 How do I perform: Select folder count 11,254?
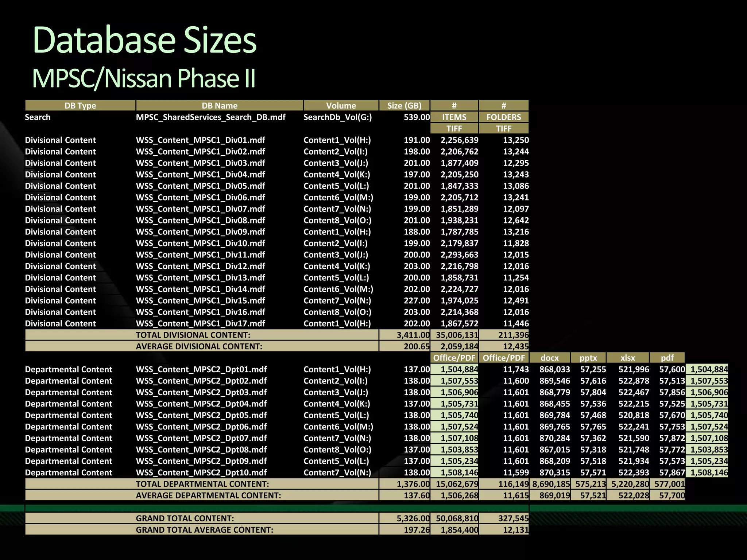pos(516,278)
